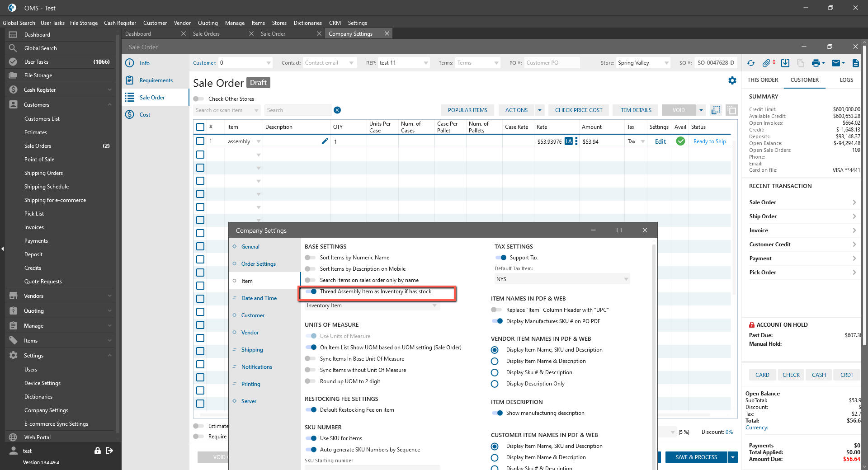Image resolution: width=868 pixels, height=470 pixels.
Task: Expand the ACTIONS dropdown arrow
Action: point(539,110)
